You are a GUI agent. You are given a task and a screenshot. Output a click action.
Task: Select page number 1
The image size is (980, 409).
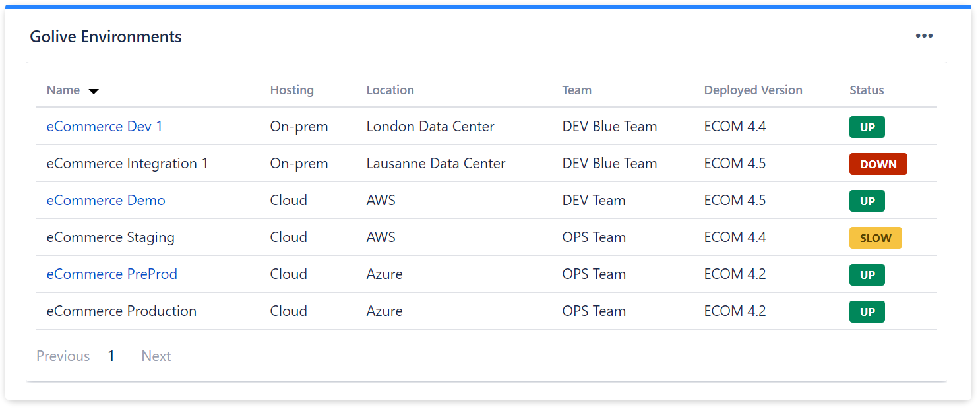coord(111,356)
